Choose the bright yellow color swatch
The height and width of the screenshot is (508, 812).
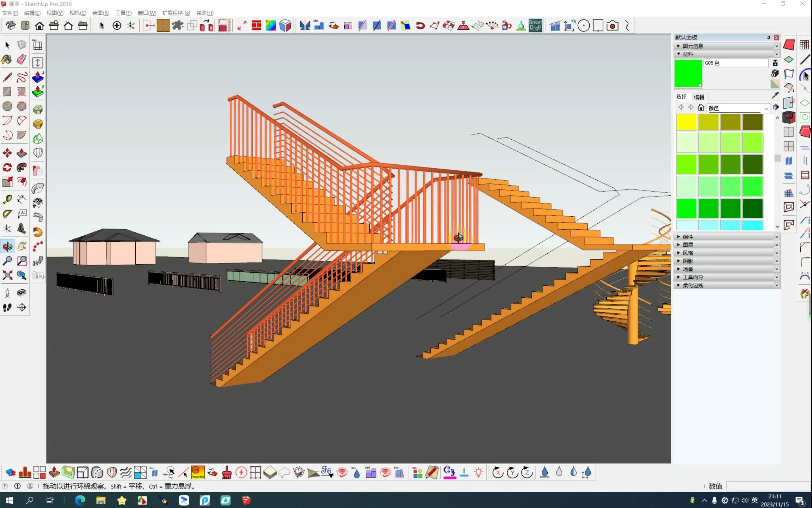click(x=686, y=122)
